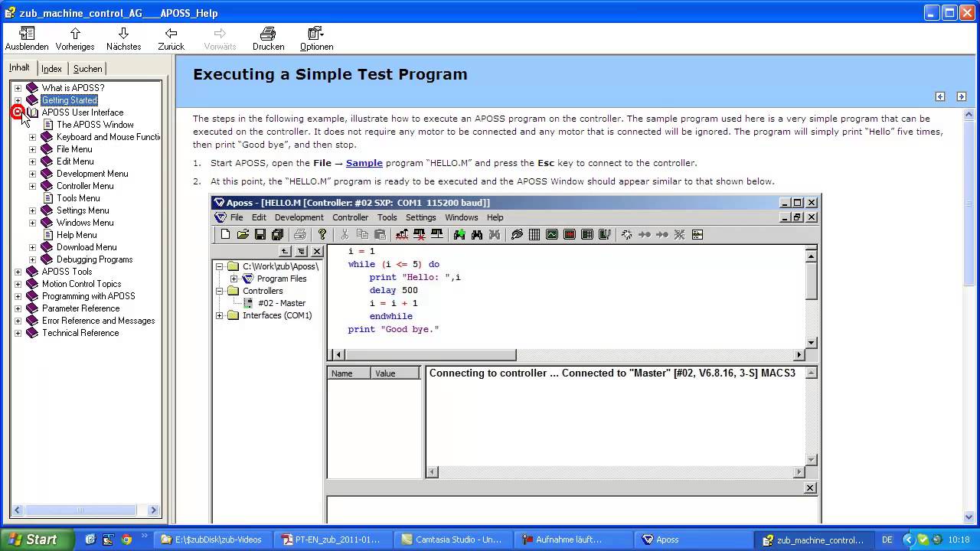
Task: Select The APOSS Window tree topic
Action: point(95,125)
